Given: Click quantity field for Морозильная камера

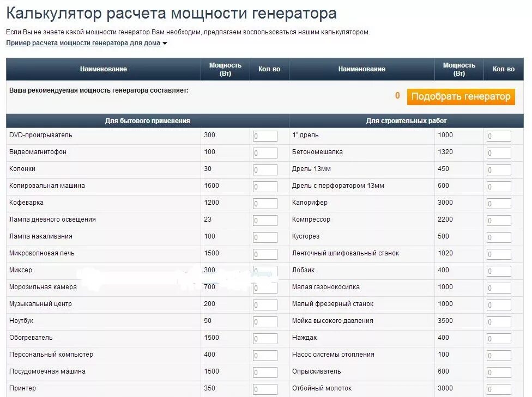Looking at the screenshot, I should click(x=265, y=288).
